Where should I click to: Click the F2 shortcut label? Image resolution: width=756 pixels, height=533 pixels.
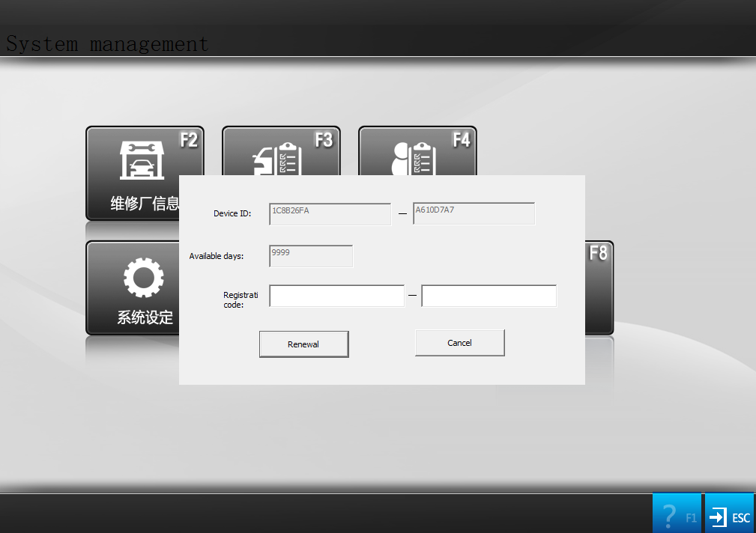tap(188, 140)
